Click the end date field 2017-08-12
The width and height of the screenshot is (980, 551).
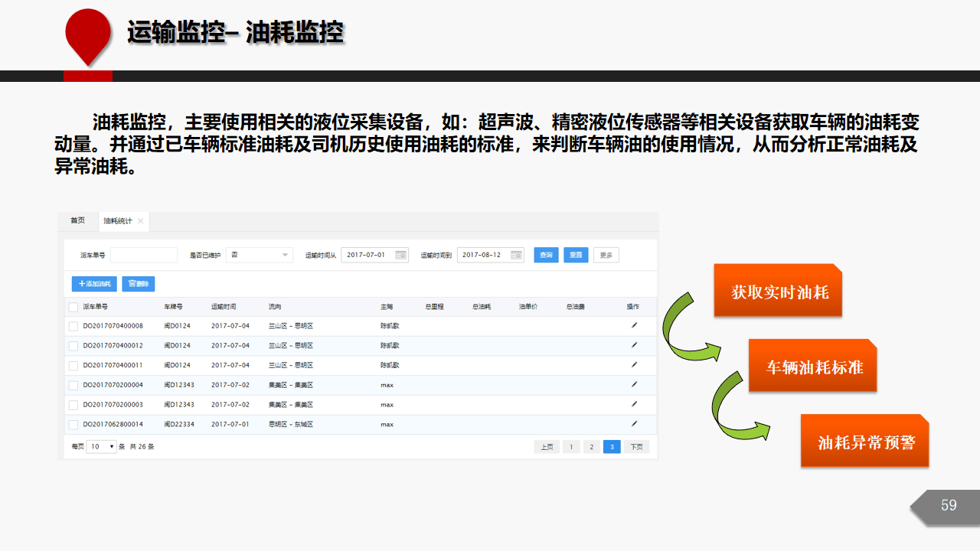click(x=491, y=255)
